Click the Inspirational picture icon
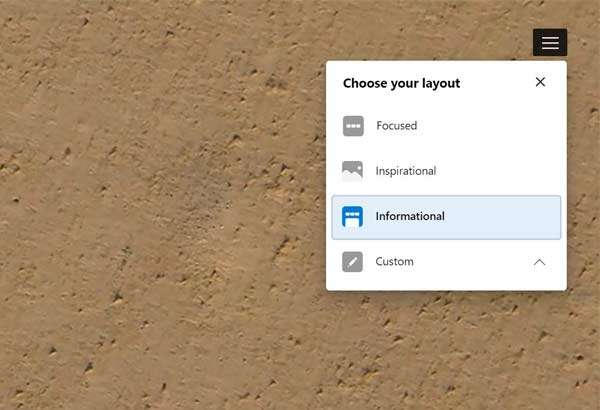 click(x=352, y=171)
